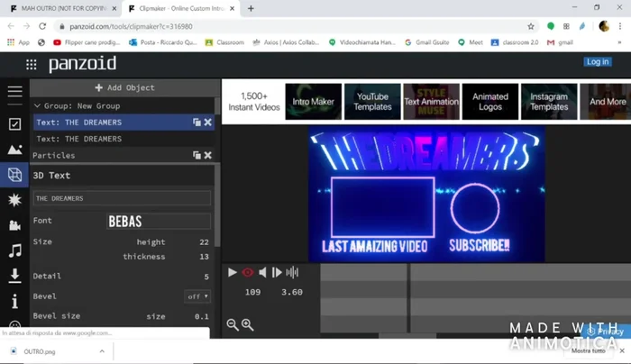Open the audio music note panel
This screenshot has width=631, height=364.
(x=14, y=250)
